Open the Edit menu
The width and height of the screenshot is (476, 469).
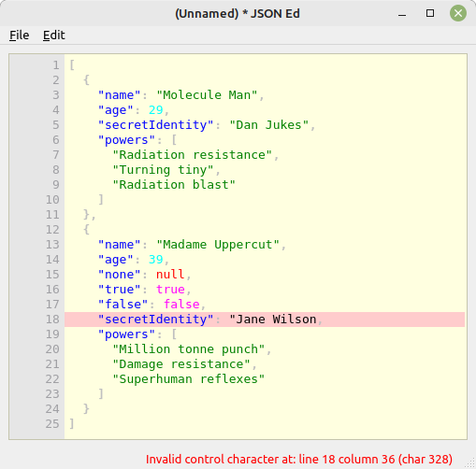coord(54,36)
